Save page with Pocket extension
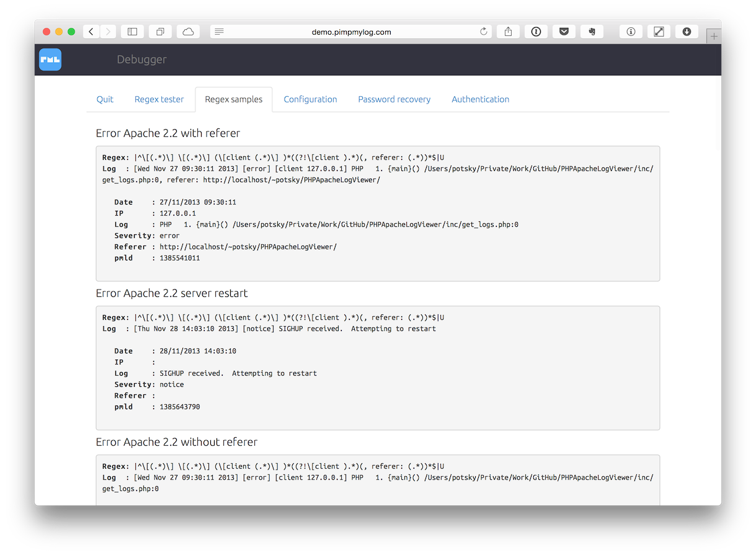This screenshot has height=555, width=756. coord(564,32)
